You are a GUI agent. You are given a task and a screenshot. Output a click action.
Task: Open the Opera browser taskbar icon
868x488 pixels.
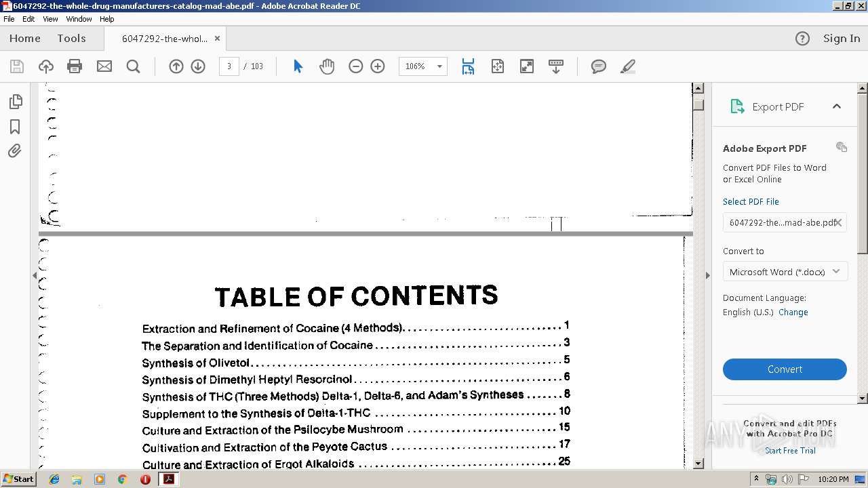pyautogui.click(x=145, y=479)
